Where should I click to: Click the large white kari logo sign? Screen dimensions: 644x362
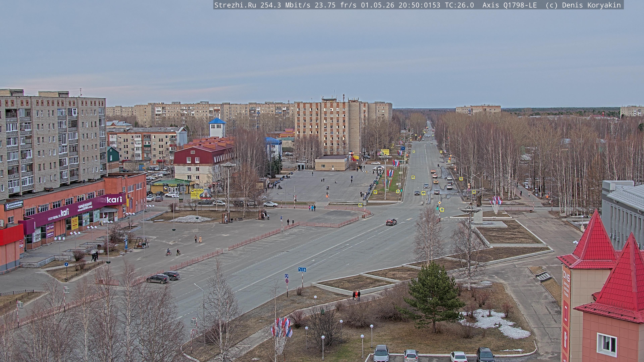click(x=114, y=199)
